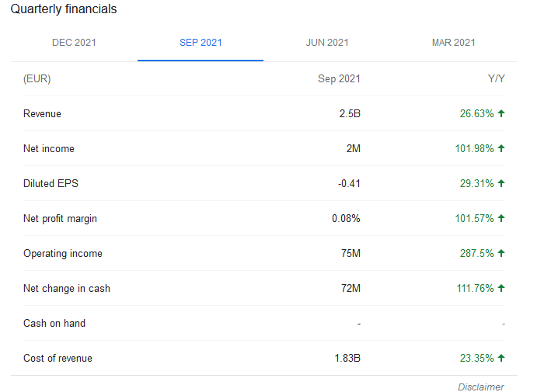Switch to the DEC 2021 tab
Screen dimensions: 544x392
[74, 43]
